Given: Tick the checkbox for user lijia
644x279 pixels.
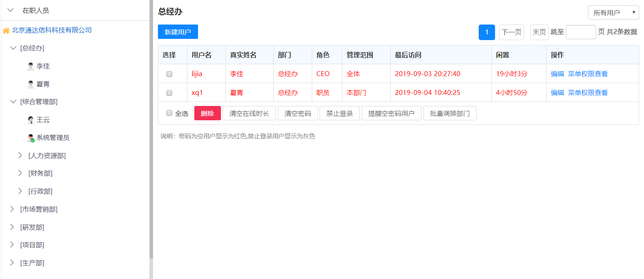Looking at the screenshot, I should click(x=169, y=74).
